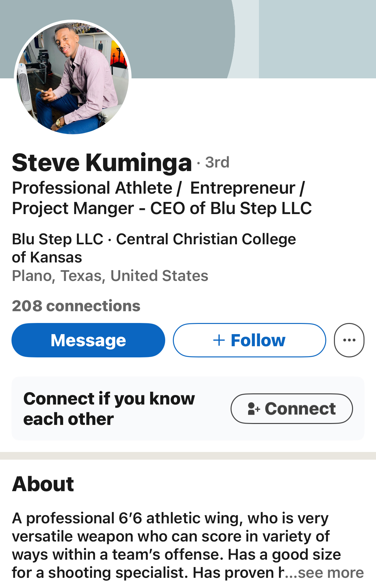Click the add-person icon in Connect button
Viewport: 376px width, 588px height.
pos(254,409)
